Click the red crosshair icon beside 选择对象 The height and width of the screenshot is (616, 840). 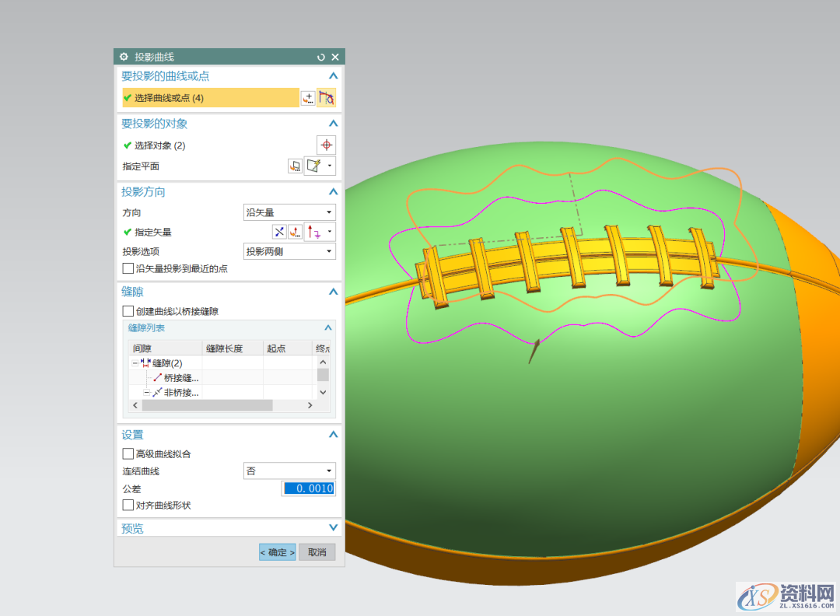(x=327, y=145)
